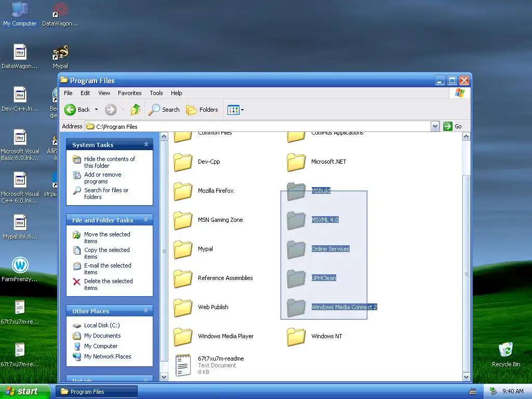The image size is (532, 399).
Task: Select the Web Publish folder
Action: tap(201, 308)
